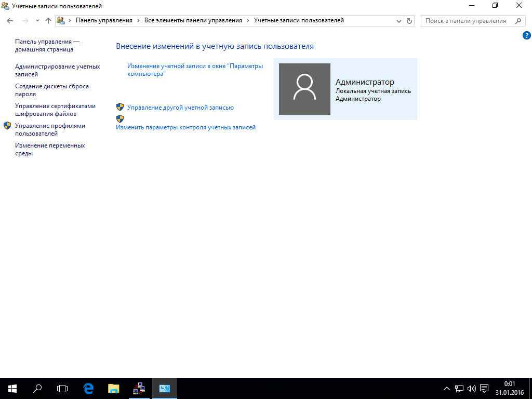Open the help question mark icon

click(526, 36)
